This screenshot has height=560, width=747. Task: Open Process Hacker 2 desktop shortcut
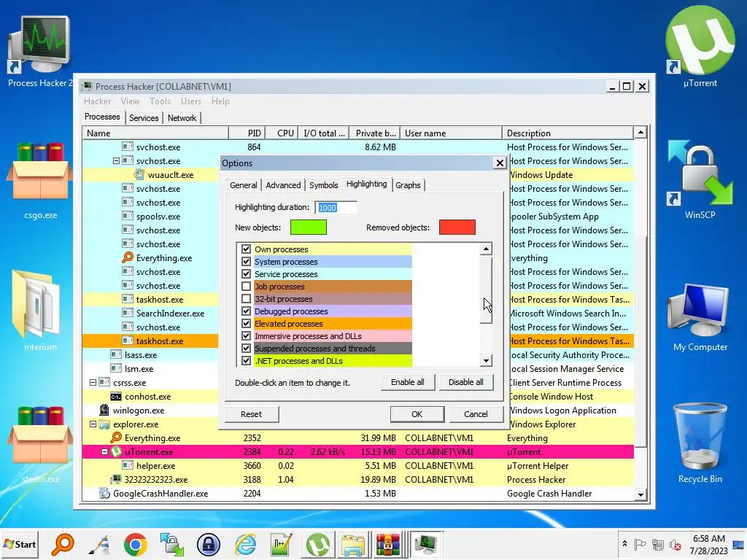pyautogui.click(x=39, y=50)
